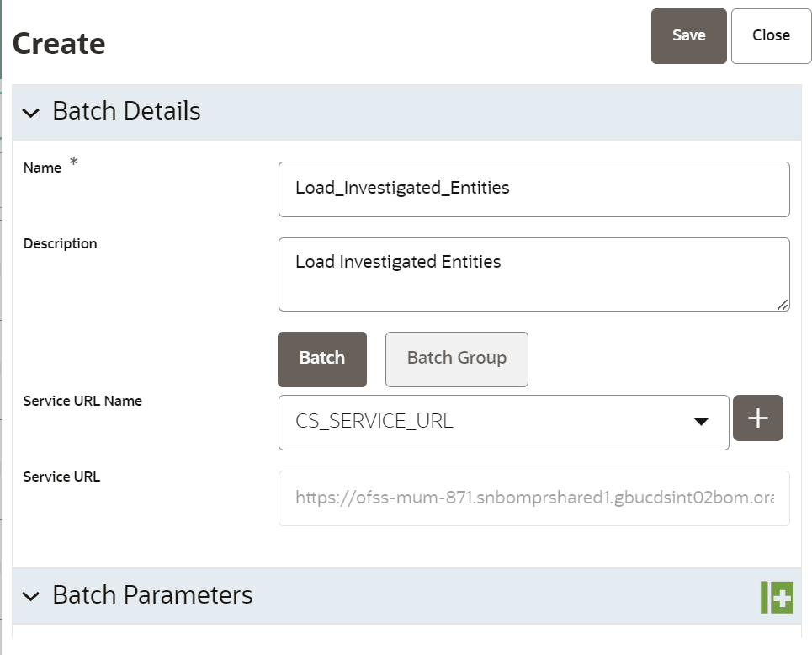The width and height of the screenshot is (812, 655).
Task: Add a batch parameter with the green icon
Action: click(x=777, y=597)
